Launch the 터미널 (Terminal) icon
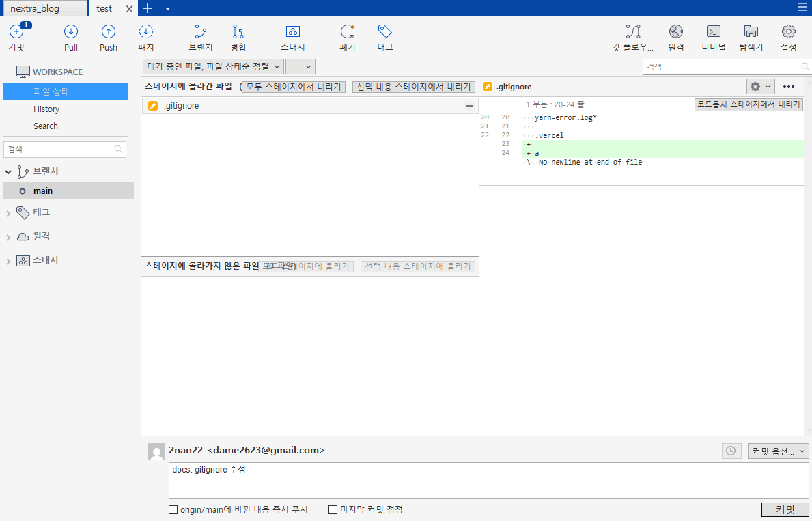The width and height of the screenshot is (812, 521). 714,38
